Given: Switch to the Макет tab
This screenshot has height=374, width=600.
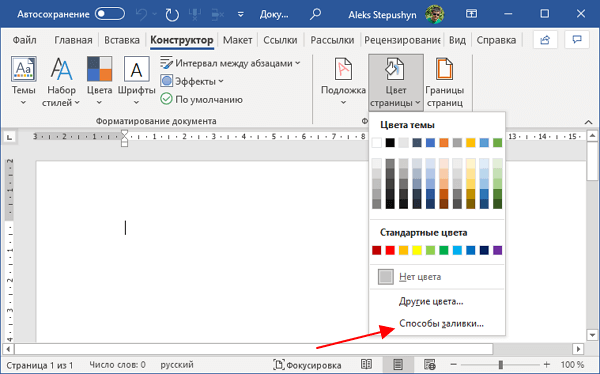Looking at the screenshot, I should pos(237,40).
